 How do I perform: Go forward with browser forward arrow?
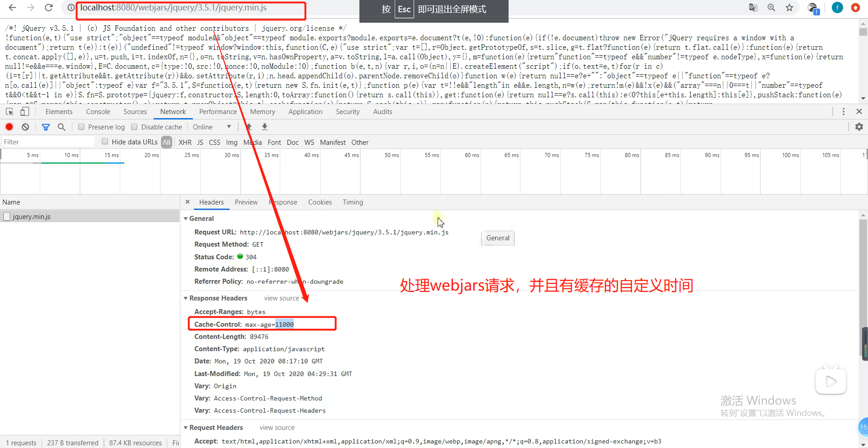[x=30, y=8]
